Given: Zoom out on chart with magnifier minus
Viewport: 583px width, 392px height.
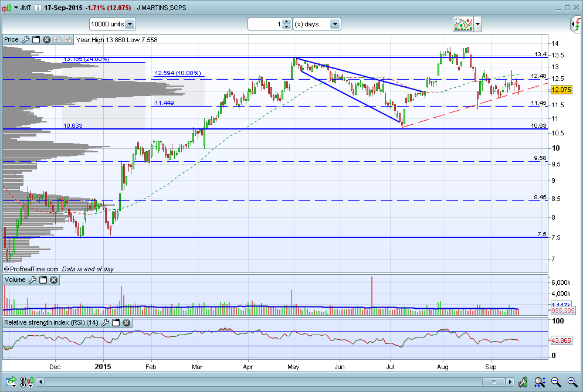Looking at the screenshot, I should point(556,381).
